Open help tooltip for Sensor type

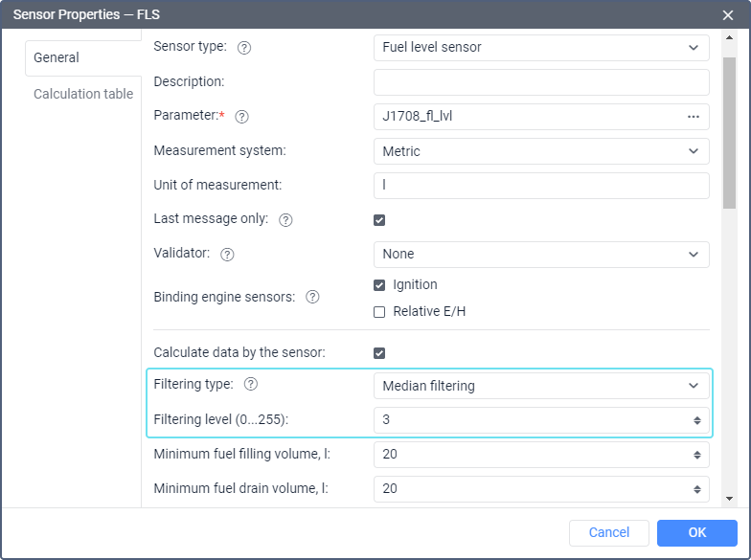(243, 48)
